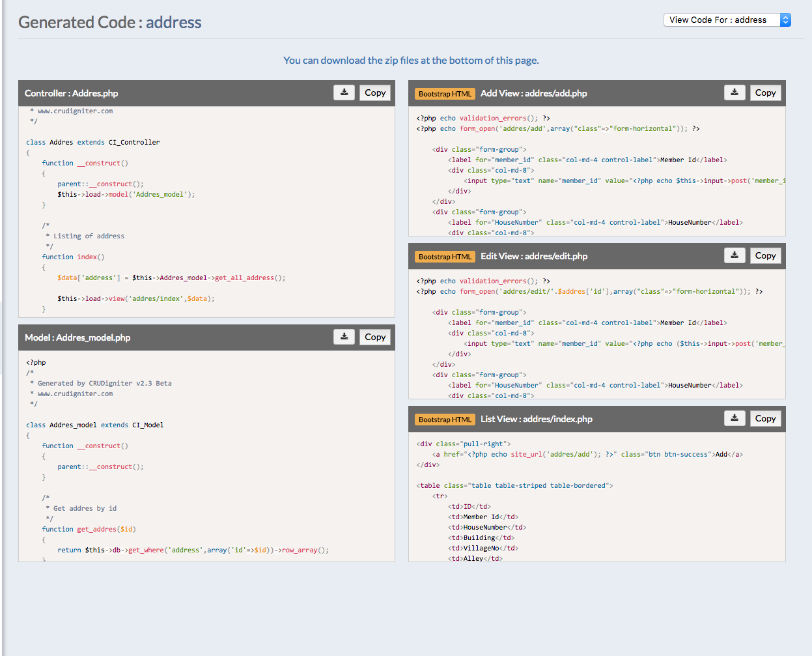Copy the List View index.php code

[765, 418]
